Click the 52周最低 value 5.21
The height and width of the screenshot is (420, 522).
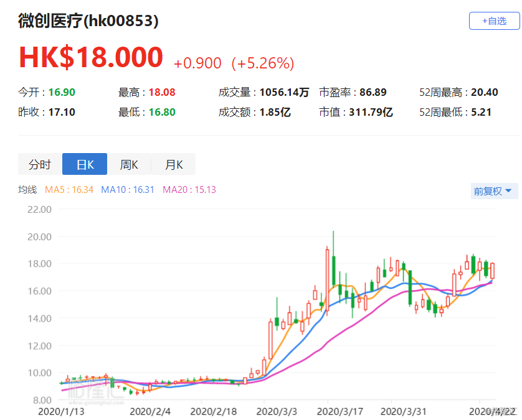coord(481,112)
